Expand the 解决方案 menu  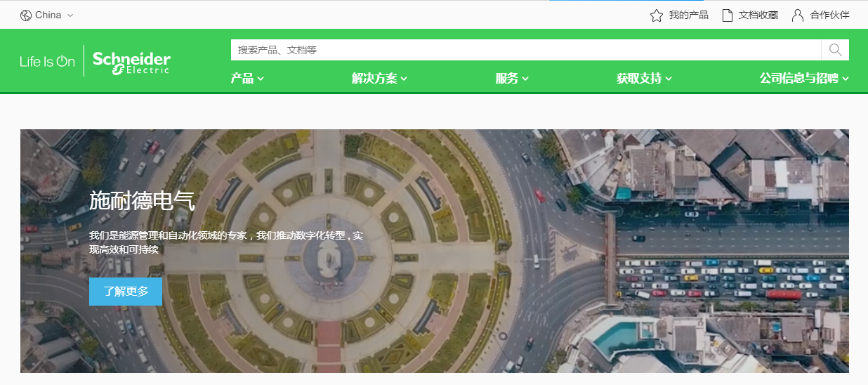[379, 79]
